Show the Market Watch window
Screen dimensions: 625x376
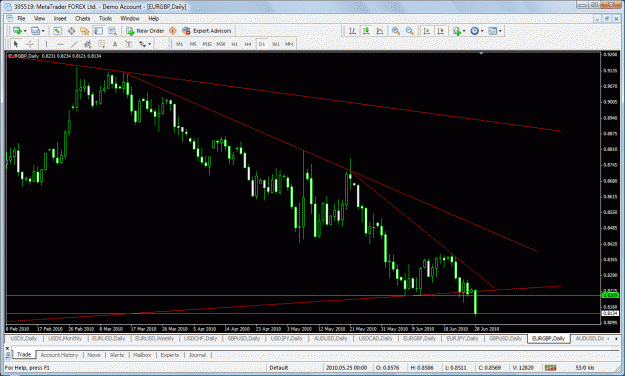tap(57, 31)
